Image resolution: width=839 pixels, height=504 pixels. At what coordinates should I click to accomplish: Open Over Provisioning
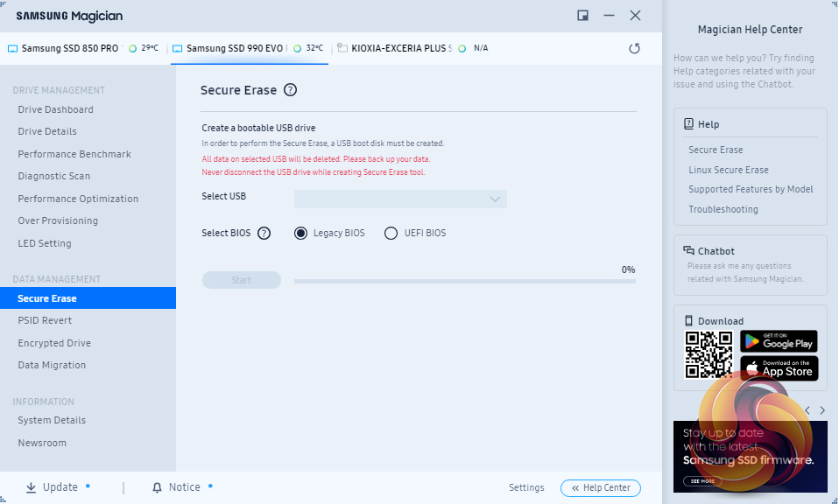[58, 220]
